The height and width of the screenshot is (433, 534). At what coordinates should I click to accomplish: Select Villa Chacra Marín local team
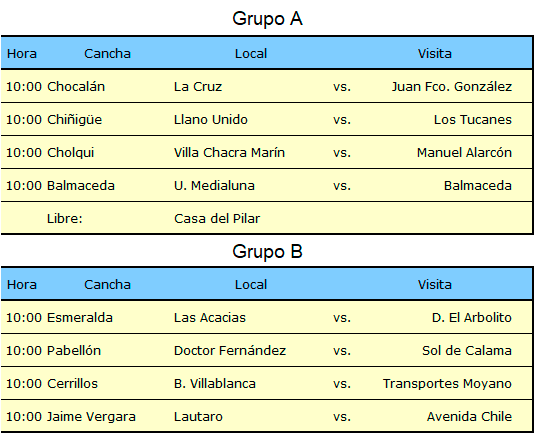[229, 153]
